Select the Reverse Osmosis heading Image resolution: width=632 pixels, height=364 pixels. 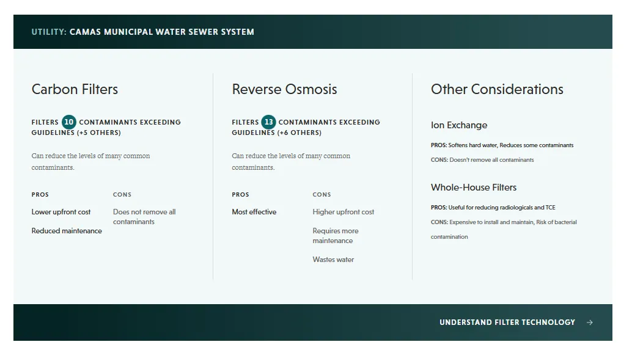284,89
